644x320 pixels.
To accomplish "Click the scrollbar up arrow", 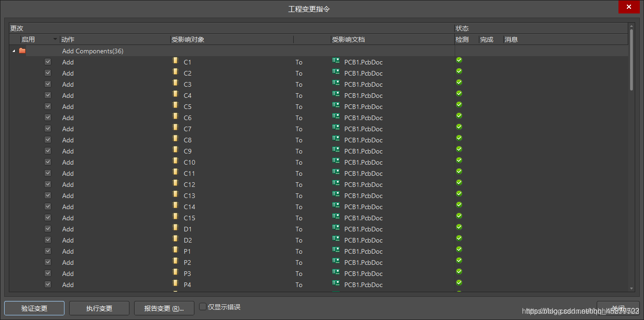I will coord(631,26).
